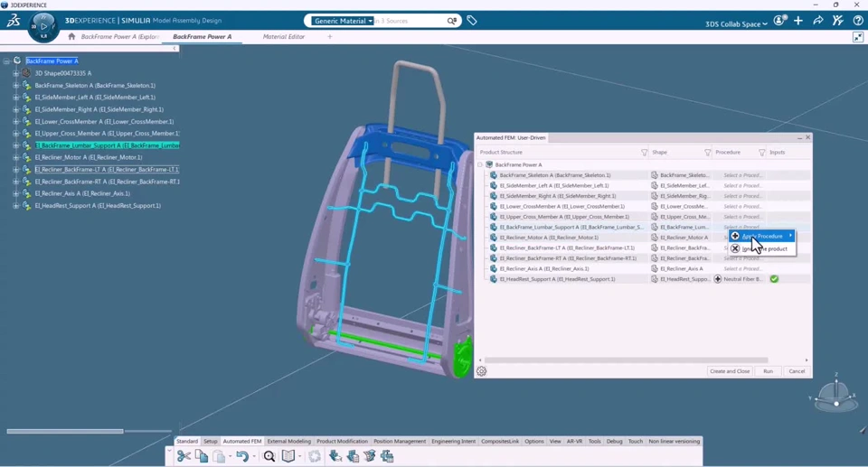Open the Setup toolbar tab
Image resolution: width=868 pixels, height=467 pixels.
211,441
